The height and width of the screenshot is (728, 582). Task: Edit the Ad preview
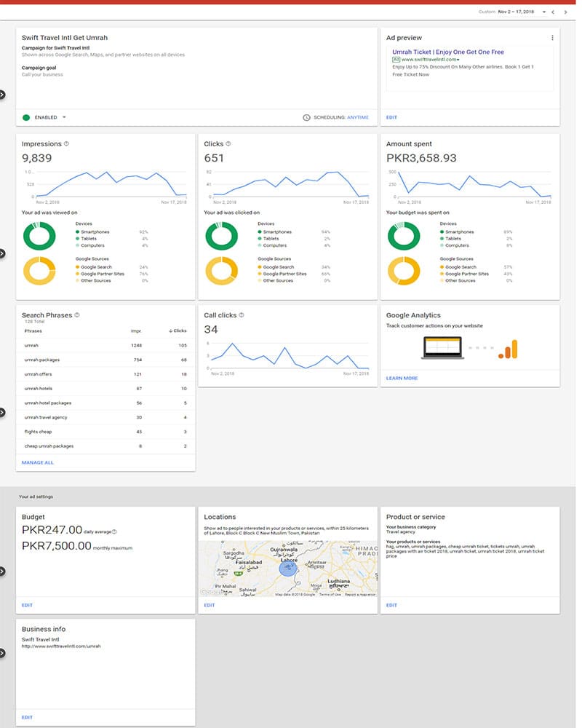click(x=391, y=117)
